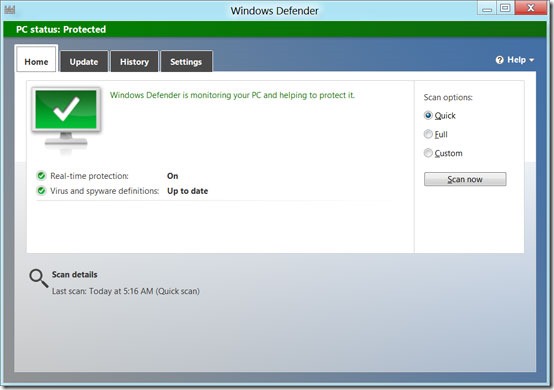This screenshot has height=390, width=554.
Task: Switch to the Home tab
Action: tap(36, 59)
